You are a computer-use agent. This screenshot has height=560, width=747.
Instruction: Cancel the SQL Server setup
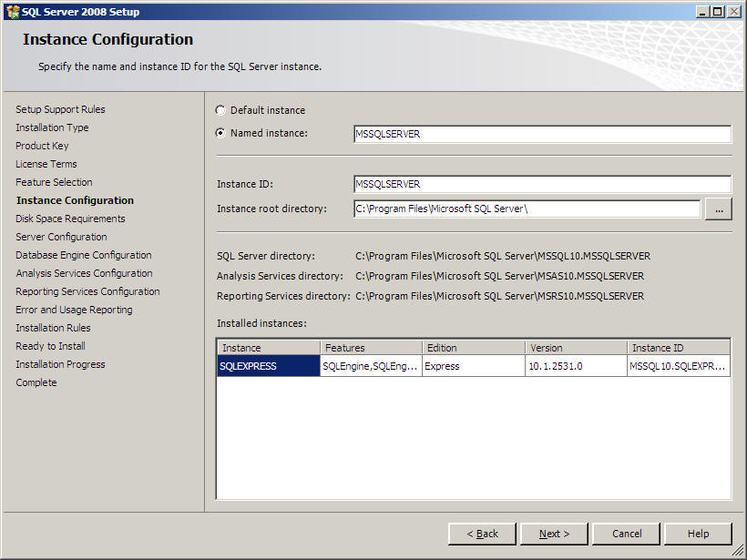(x=626, y=534)
